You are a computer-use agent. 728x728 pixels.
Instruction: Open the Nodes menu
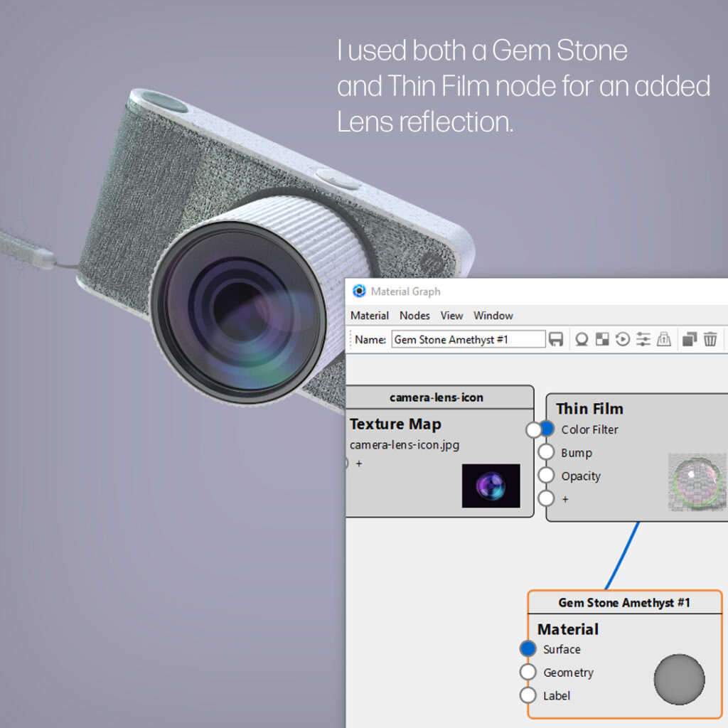pyautogui.click(x=414, y=316)
